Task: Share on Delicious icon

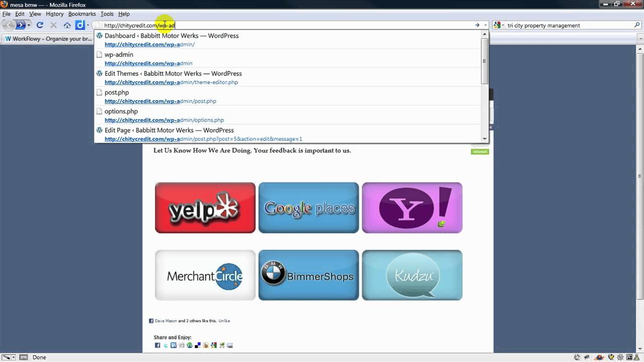Action: coord(198,345)
